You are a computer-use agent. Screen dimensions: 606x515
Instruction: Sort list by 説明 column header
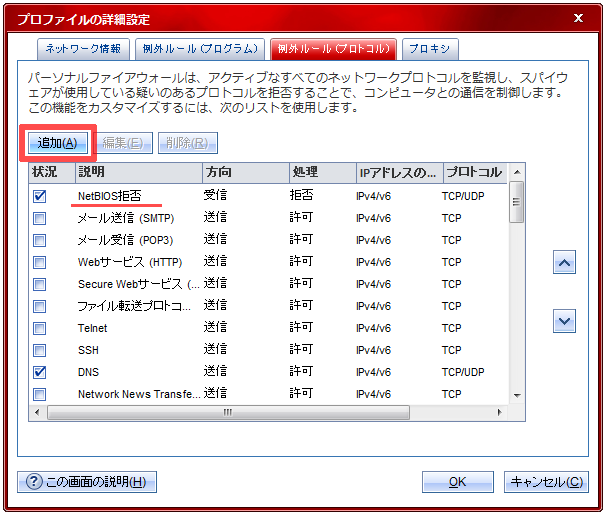(x=138, y=172)
